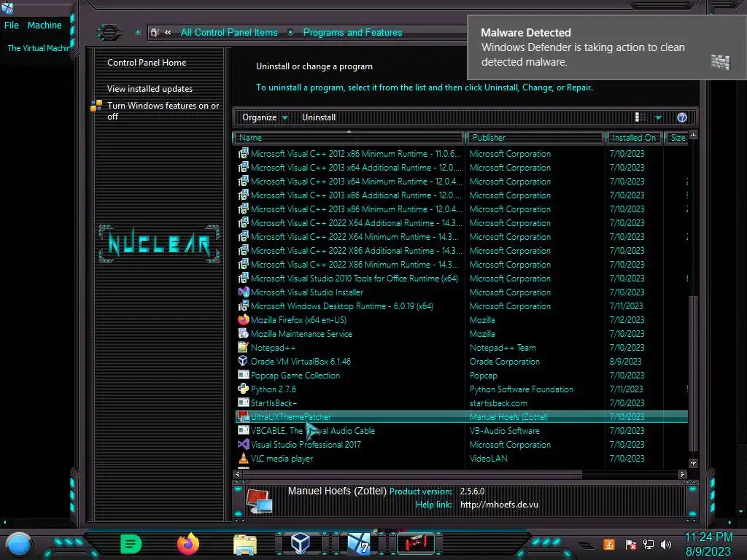Open the Machine menu

[x=44, y=26]
